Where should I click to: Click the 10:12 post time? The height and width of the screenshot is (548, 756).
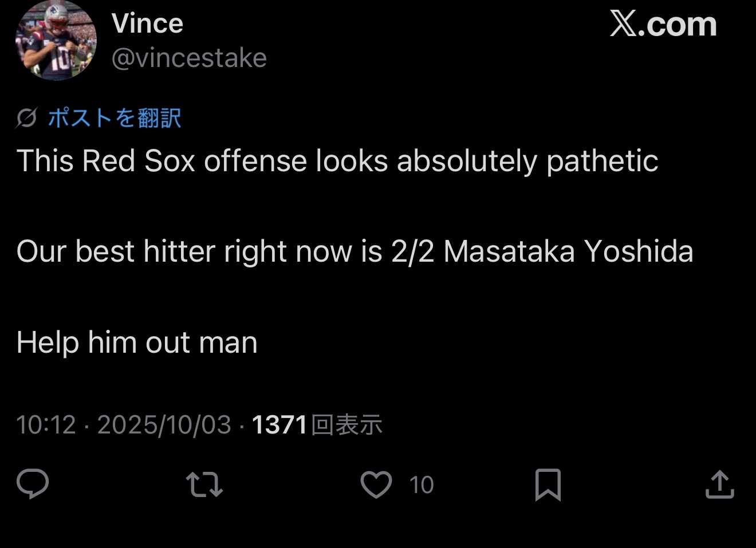[46, 425]
